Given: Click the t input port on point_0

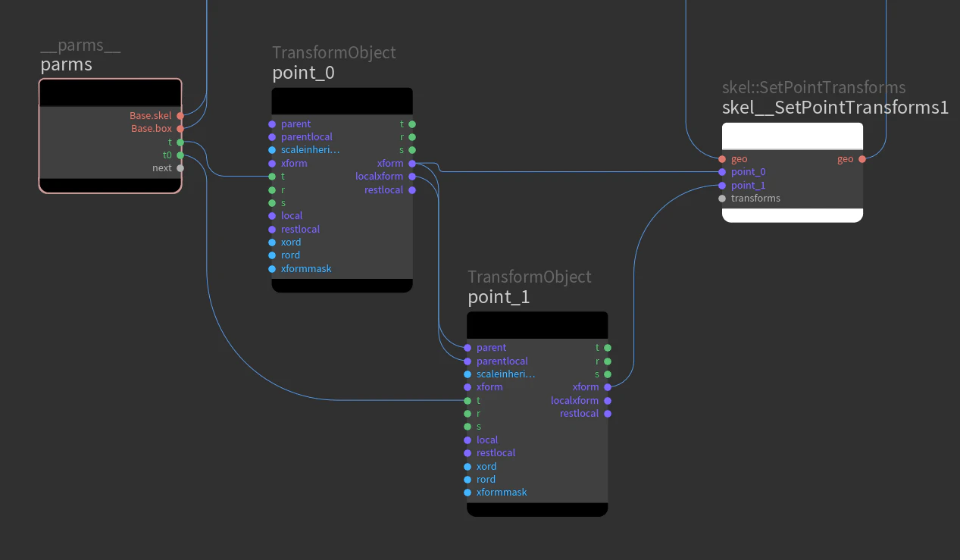Looking at the screenshot, I should (272, 177).
